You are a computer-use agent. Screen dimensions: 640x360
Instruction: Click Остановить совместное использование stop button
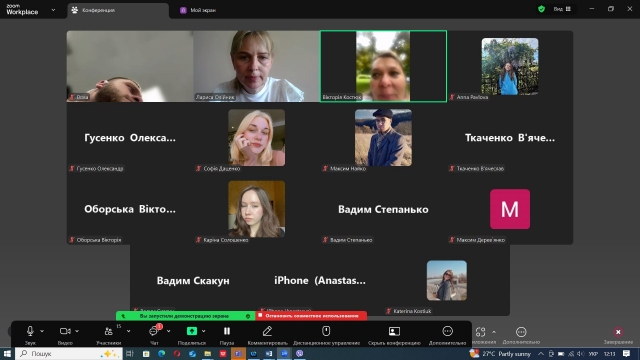click(x=311, y=316)
